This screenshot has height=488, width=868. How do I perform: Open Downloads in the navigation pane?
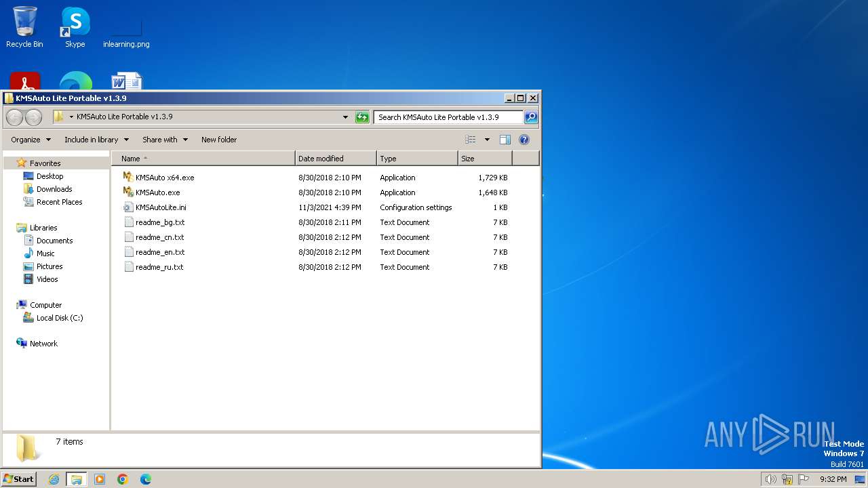tap(54, 189)
